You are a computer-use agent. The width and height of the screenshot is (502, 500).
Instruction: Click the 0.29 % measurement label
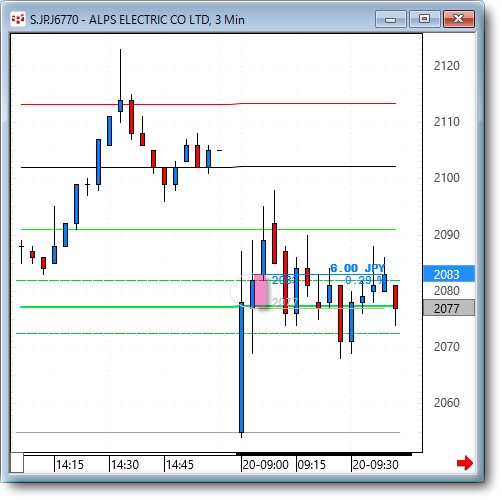coord(364,280)
